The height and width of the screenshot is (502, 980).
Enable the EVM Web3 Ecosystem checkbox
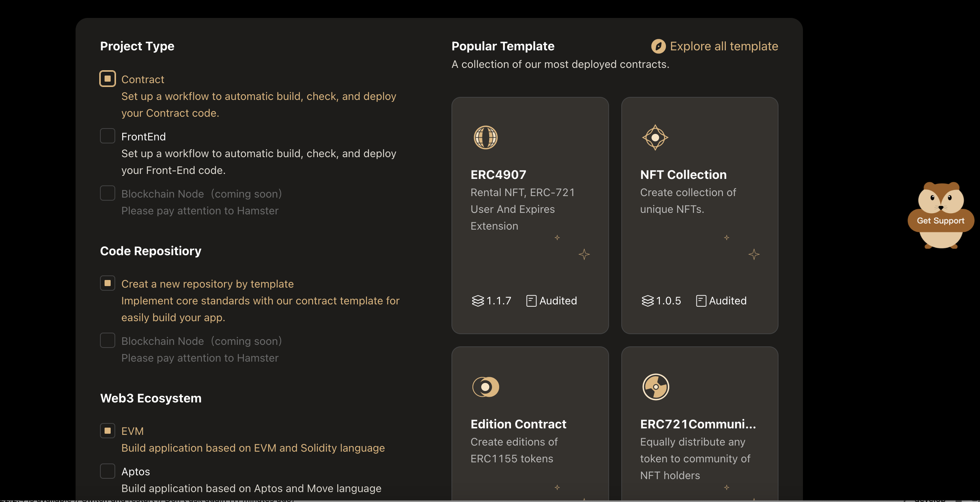(107, 430)
